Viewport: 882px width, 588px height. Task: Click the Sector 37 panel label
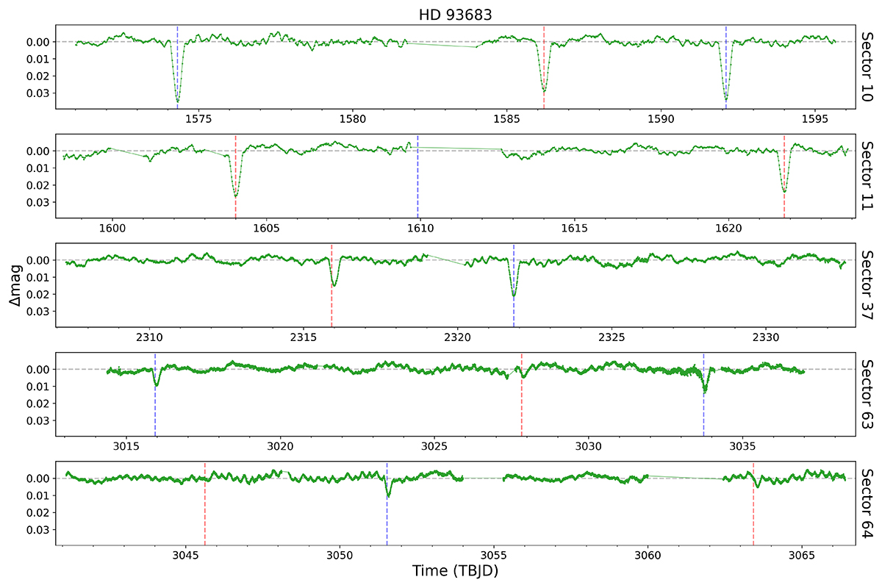point(868,285)
